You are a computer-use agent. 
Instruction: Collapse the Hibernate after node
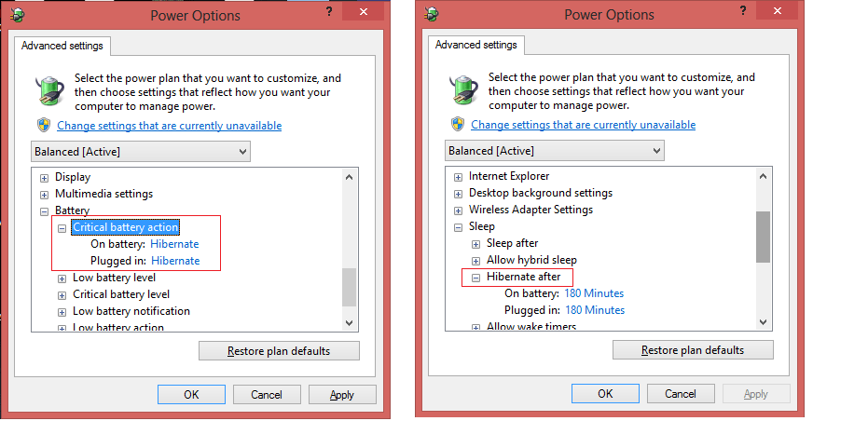[475, 278]
